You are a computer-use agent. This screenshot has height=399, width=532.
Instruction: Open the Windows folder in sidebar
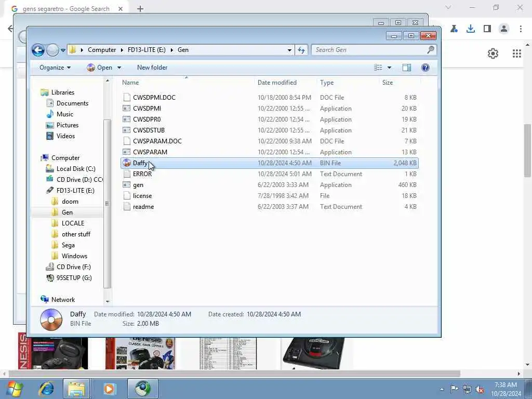74,256
